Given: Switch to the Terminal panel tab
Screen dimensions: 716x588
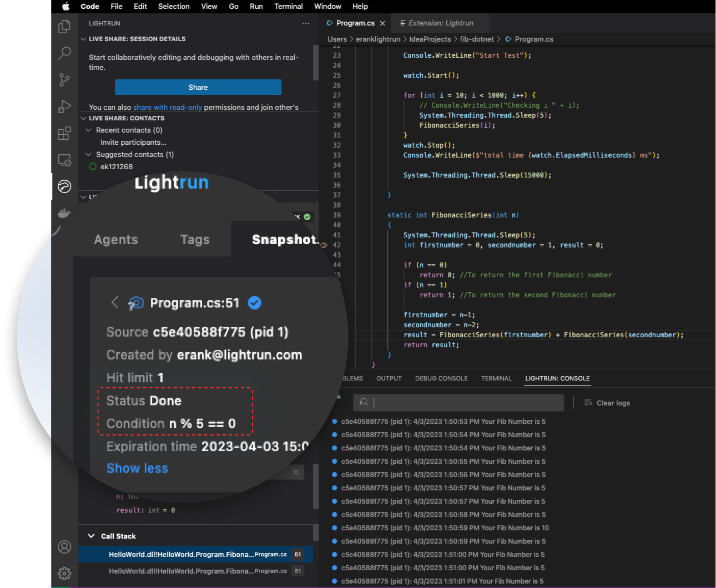Looking at the screenshot, I should point(496,378).
